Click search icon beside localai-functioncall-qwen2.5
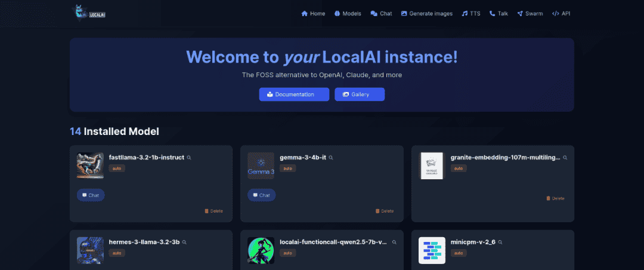Image resolution: width=644 pixels, height=270 pixels. point(394,242)
